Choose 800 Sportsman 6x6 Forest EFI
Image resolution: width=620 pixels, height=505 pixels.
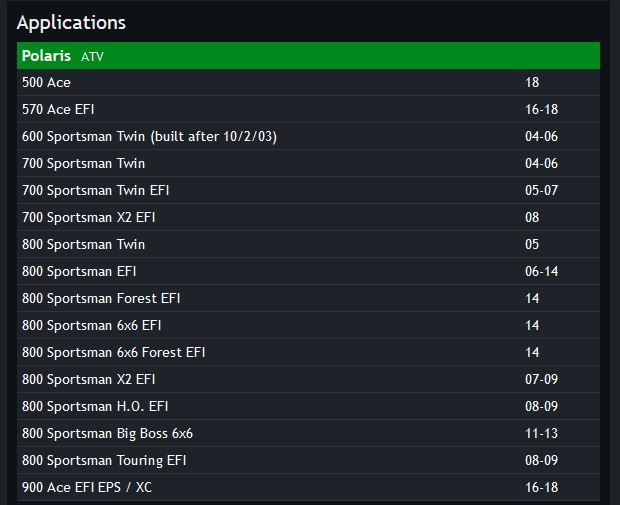tap(308, 352)
